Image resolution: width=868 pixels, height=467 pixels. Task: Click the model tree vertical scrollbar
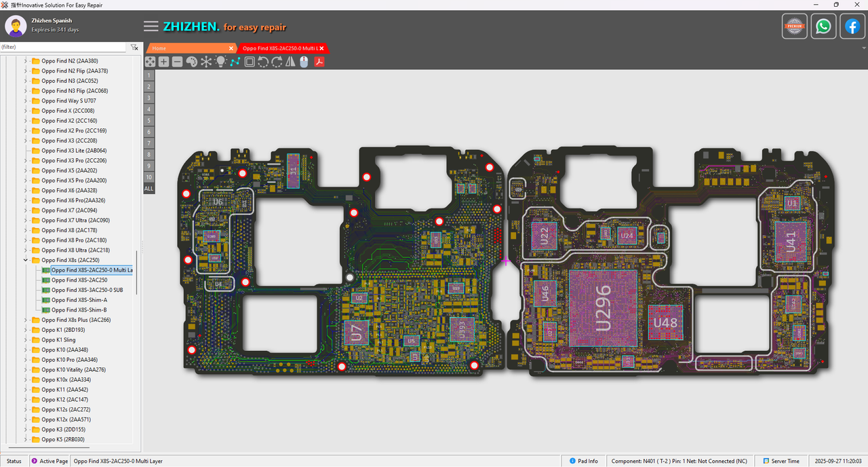[137, 272]
